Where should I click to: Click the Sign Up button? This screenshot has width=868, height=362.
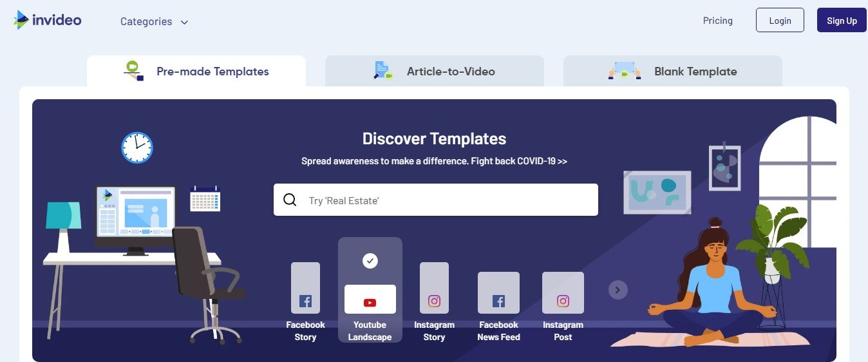(842, 20)
